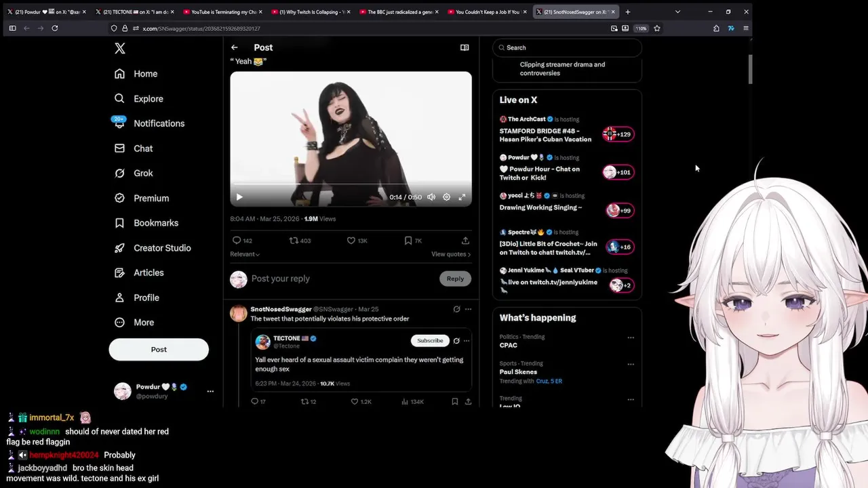Open View quotes link
Screen dimensions: 868x488
click(451, 254)
